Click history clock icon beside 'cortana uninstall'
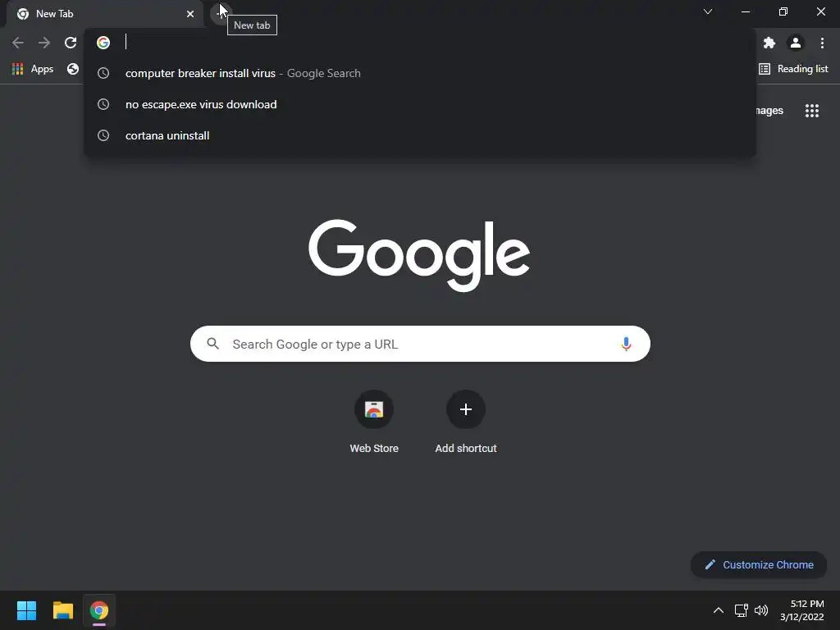840x630 pixels. 103,135
